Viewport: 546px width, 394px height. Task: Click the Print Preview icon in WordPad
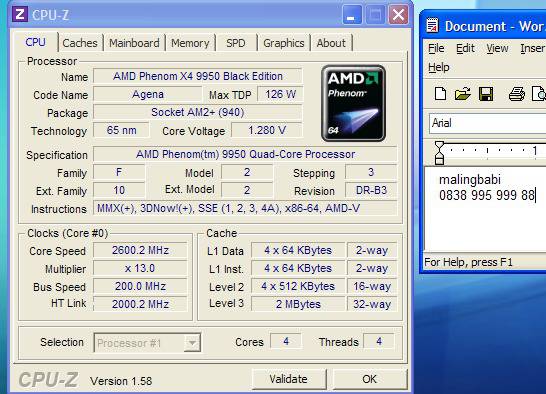point(539,94)
